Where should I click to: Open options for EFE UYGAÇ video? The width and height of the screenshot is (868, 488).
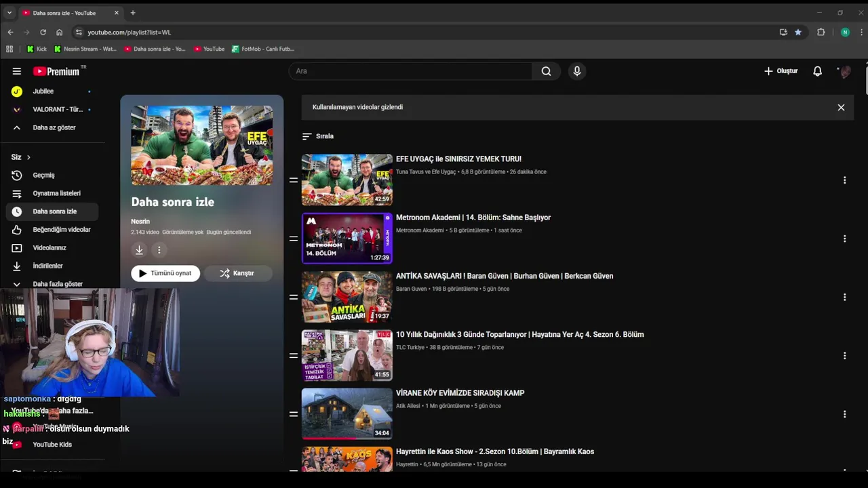(x=844, y=180)
